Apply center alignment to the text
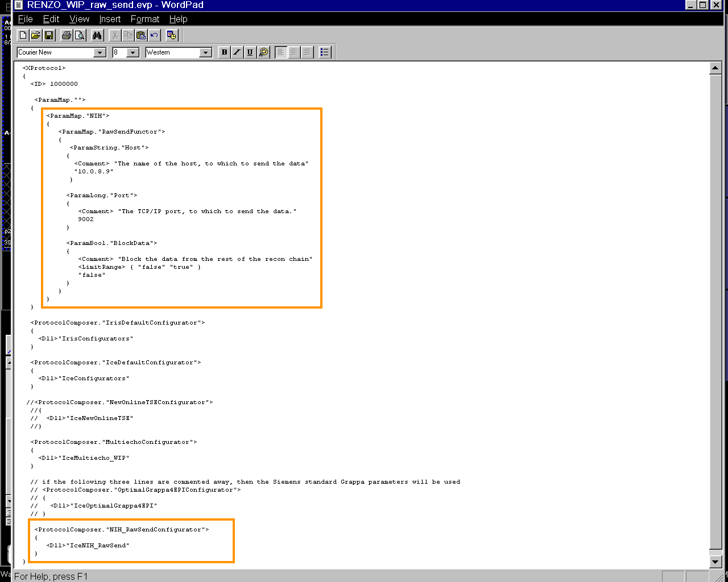Image resolution: width=728 pixels, height=582 pixels. (294, 52)
